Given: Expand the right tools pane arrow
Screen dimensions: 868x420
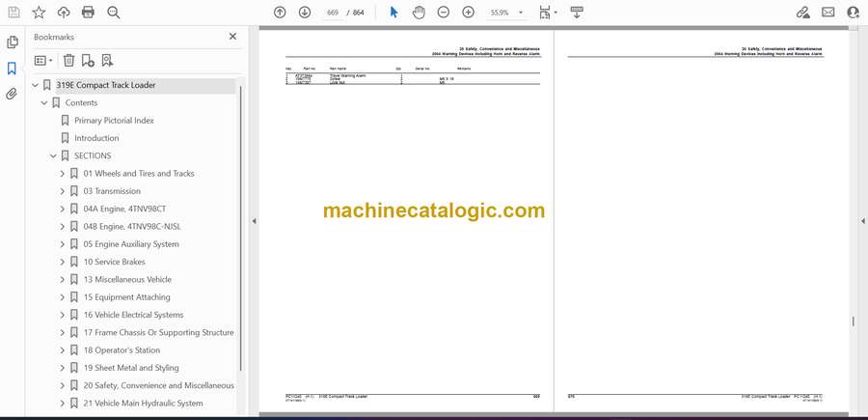Looking at the screenshot, I should coord(862,221).
